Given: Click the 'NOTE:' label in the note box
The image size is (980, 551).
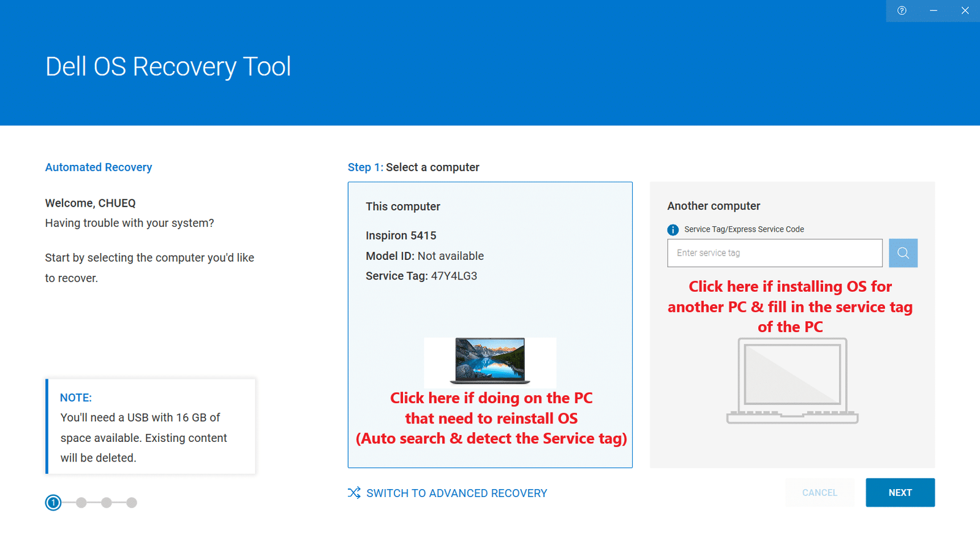Looking at the screenshot, I should point(76,397).
